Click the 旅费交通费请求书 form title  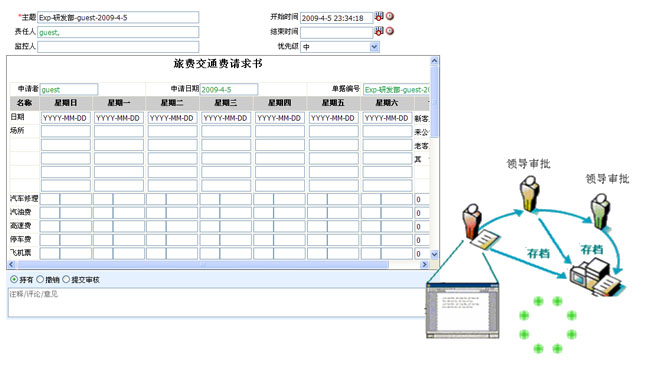pyautogui.click(x=218, y=63)
